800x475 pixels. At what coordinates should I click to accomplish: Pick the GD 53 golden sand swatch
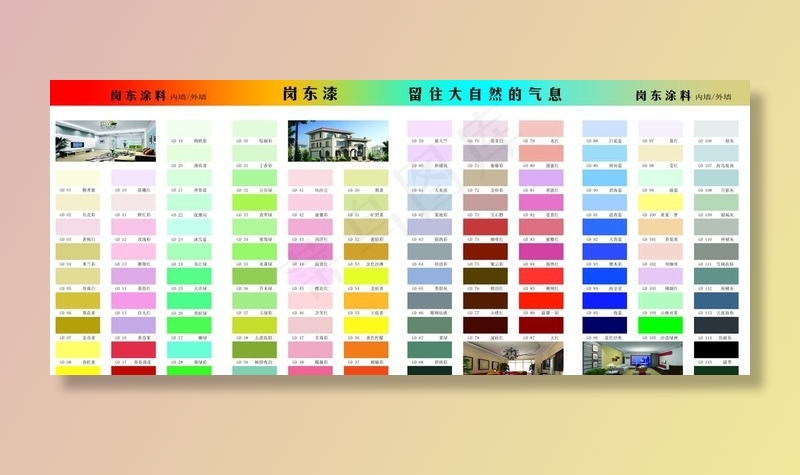(x=366, y=252)
